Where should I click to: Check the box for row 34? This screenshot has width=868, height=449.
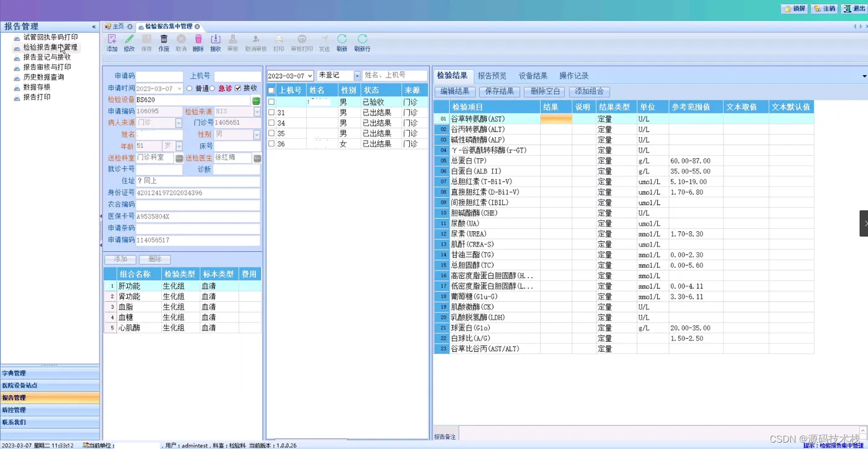coord(271,123)
